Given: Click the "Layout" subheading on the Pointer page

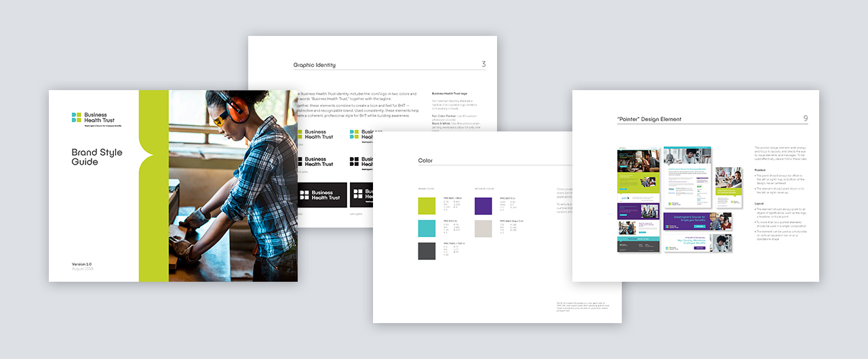Looking at the screenshot, I should coord(759,203).
